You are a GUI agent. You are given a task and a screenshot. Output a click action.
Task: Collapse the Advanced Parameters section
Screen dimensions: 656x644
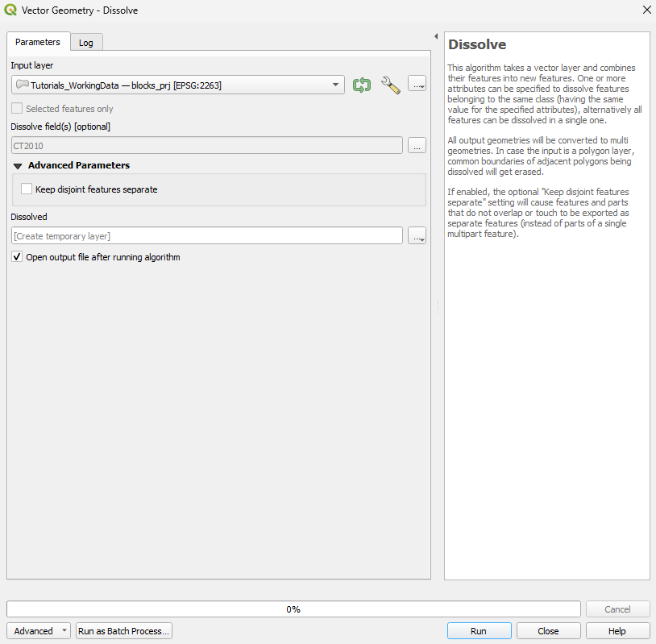[18, 166]
